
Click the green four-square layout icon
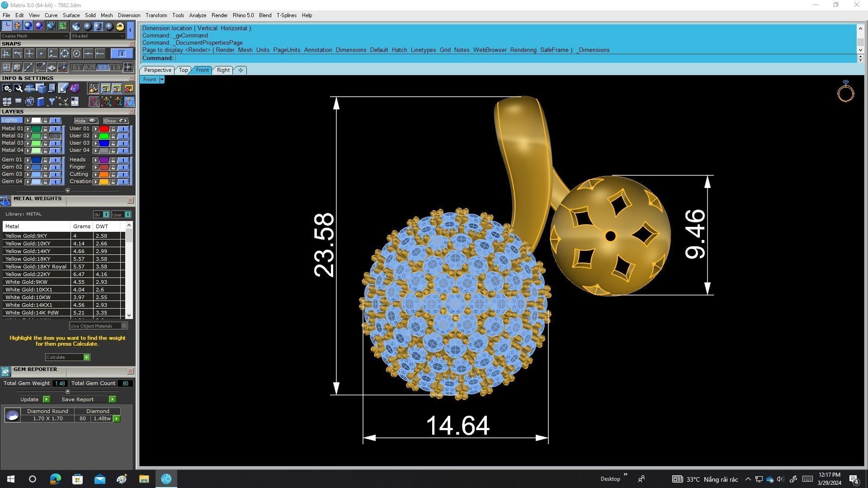pos(62,25)
